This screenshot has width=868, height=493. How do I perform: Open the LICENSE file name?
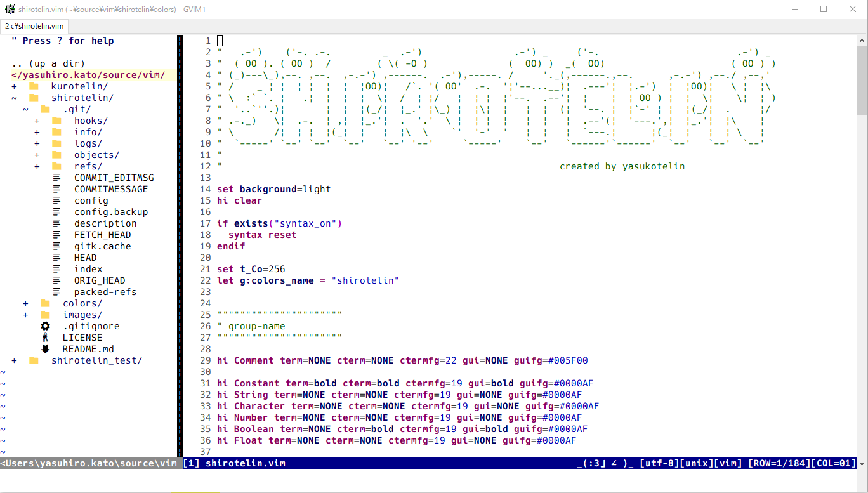[x=82, y=338]
